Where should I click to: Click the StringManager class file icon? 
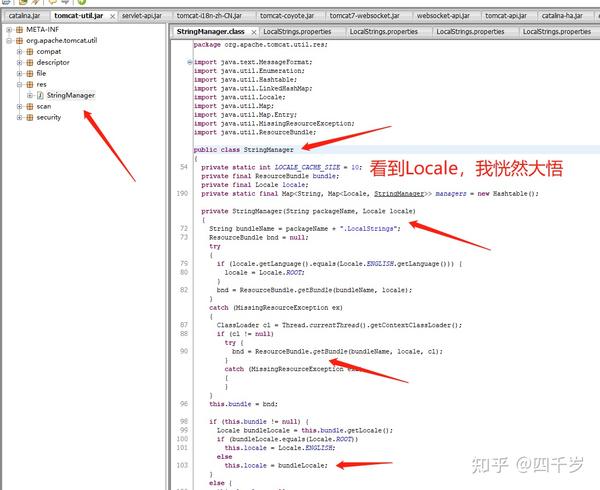point(40,96)
